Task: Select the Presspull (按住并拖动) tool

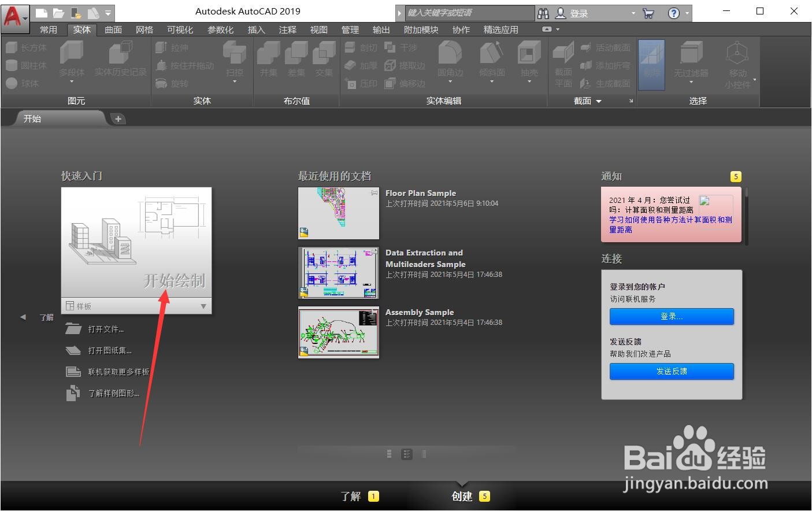Action: [185, 65]
